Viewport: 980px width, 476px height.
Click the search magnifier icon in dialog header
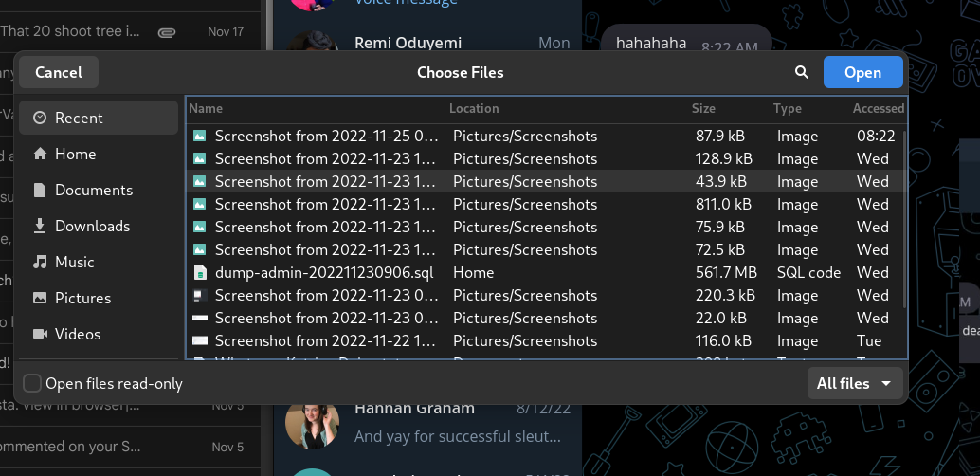pyautogui.click(x=802, y=72)
